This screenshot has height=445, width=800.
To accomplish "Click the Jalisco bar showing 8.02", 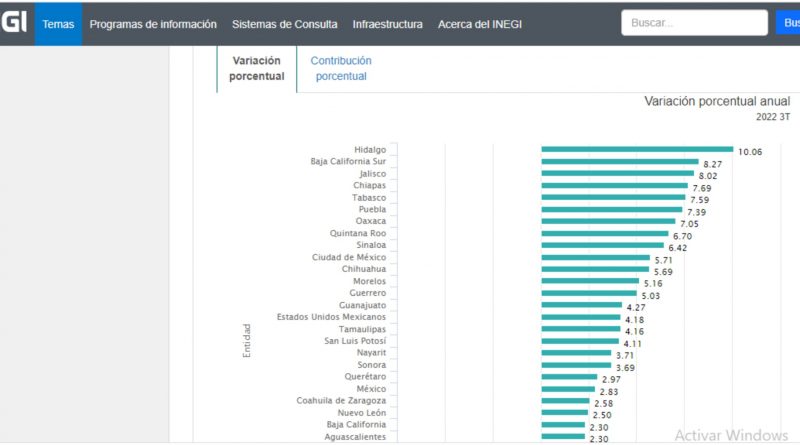I will 617,173.
